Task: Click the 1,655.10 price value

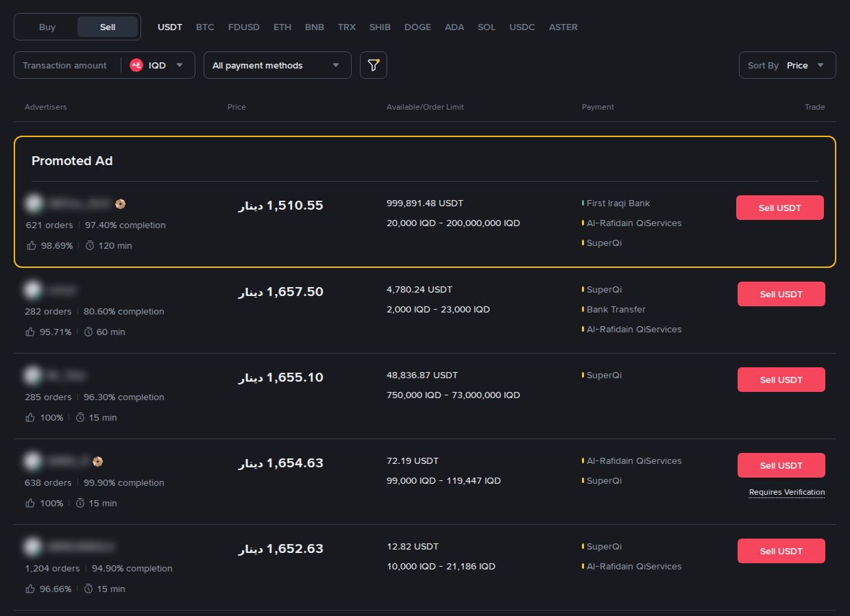Action: click(281, 377)
